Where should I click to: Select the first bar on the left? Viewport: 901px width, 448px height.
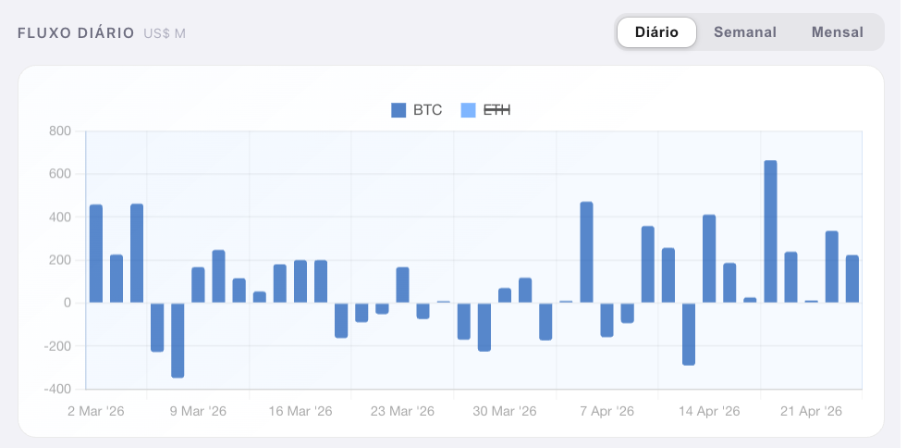coord(96,254)
